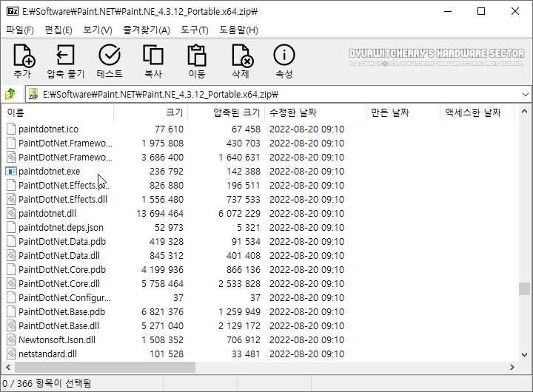This screenshot has width=533, height=392.
Task: Sort by the 액세스한 날짜 column header
Action: pos(477,112)
